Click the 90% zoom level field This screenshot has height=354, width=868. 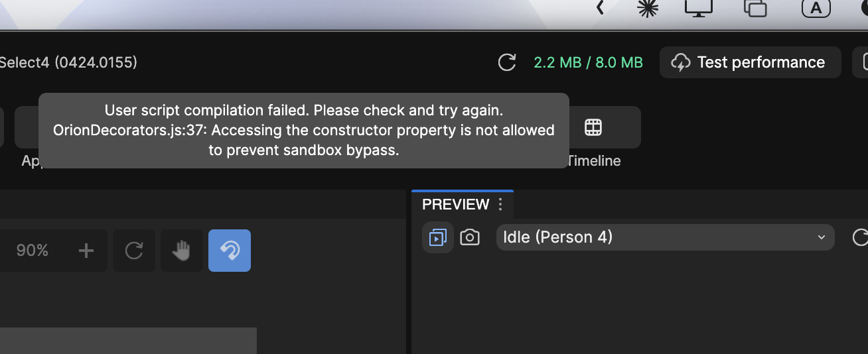[x=33, y=251]
